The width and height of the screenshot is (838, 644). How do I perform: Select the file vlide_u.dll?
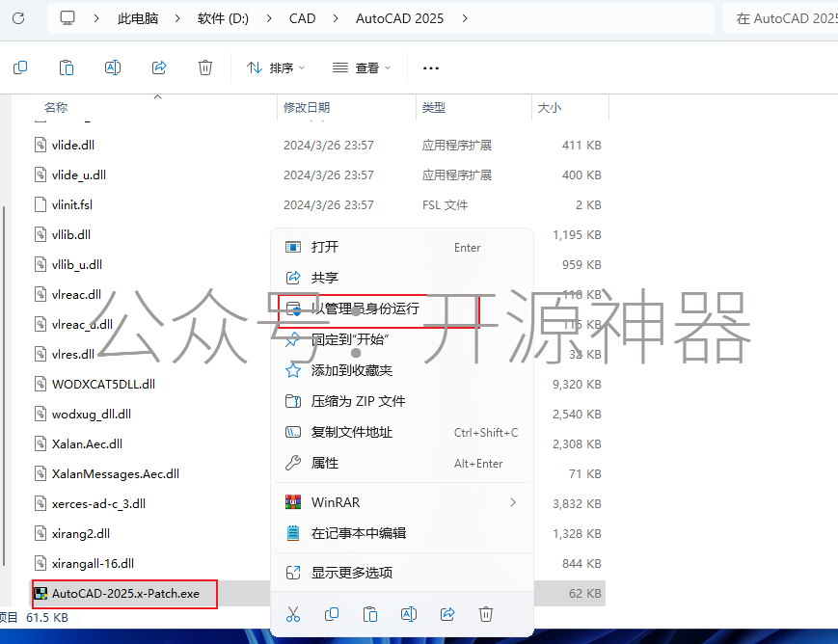(x=78, y=174)
